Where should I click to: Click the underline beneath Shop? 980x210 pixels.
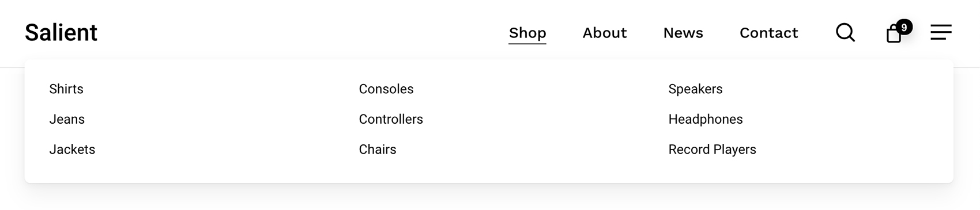pos(527,43)
